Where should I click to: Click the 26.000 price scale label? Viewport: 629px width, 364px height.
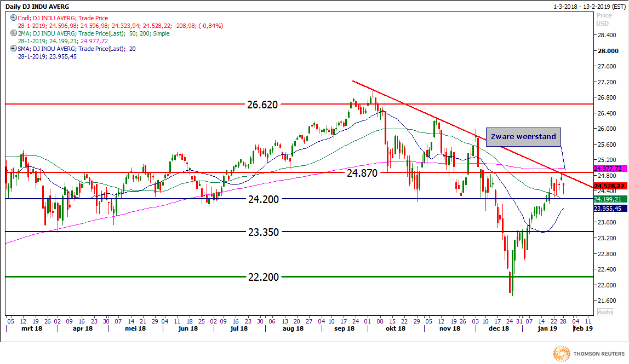pos(607,129)
